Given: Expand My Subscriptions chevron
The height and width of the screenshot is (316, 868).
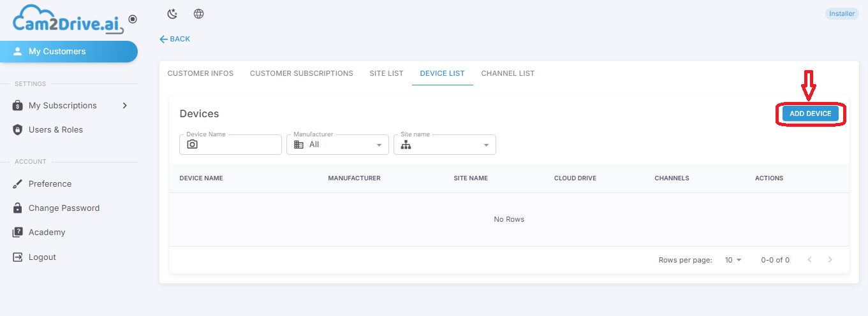Looking at the screenshot, I should [125, 106].
